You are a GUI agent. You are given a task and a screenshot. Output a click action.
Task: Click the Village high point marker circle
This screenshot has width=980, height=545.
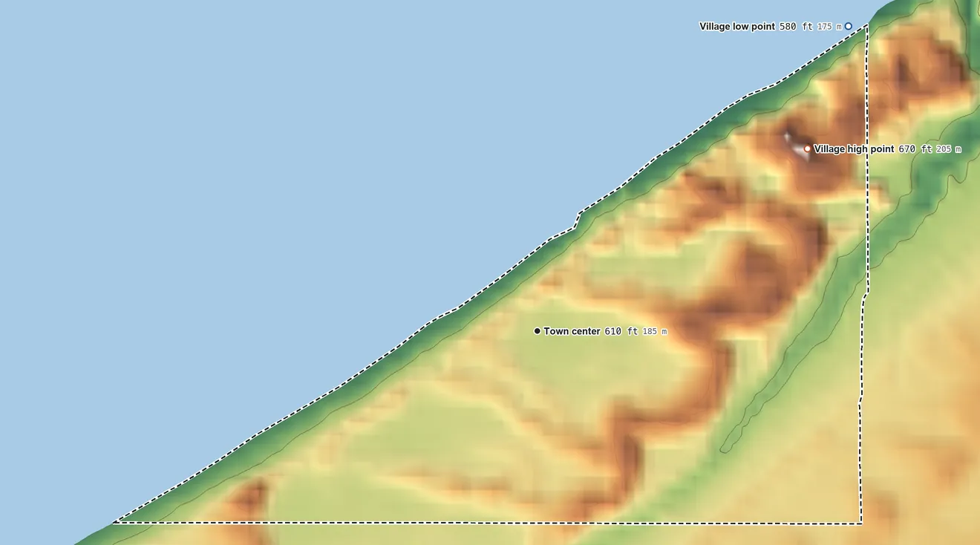[x=808, y=149]
